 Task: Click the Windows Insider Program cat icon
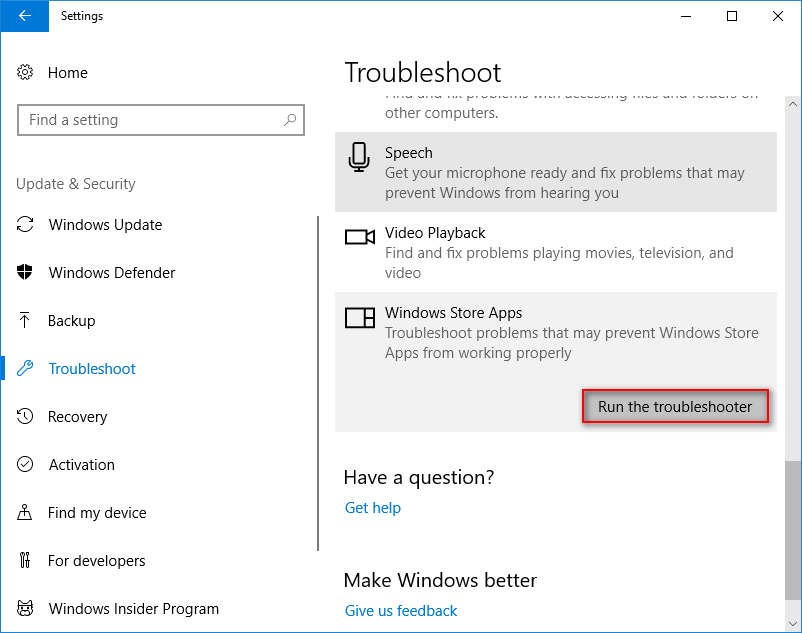[26, 609]
